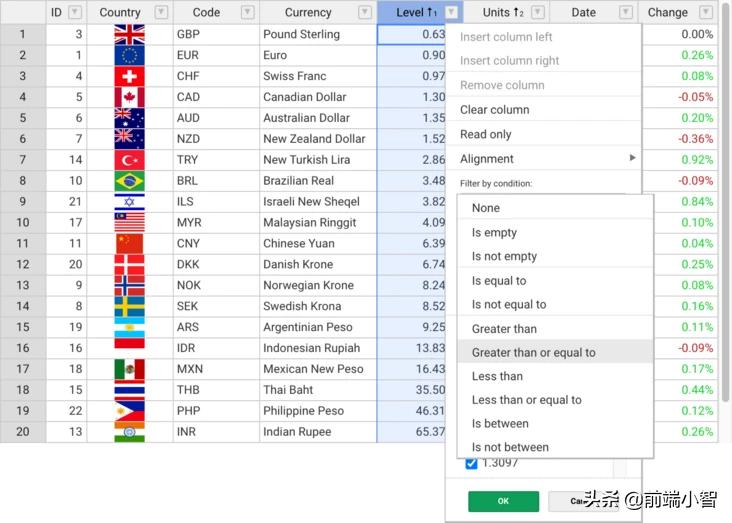Click the Israeli flag icon

(129, 202)
